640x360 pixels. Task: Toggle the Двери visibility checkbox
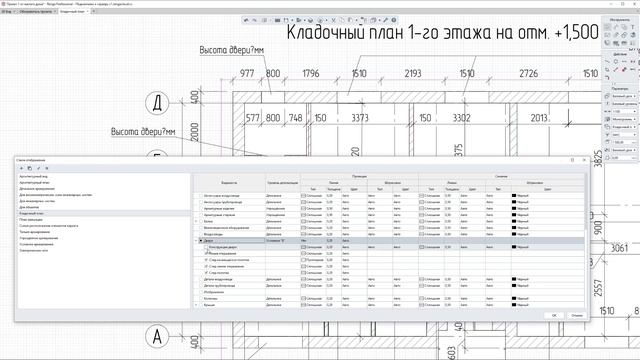[x=200, y=241]
